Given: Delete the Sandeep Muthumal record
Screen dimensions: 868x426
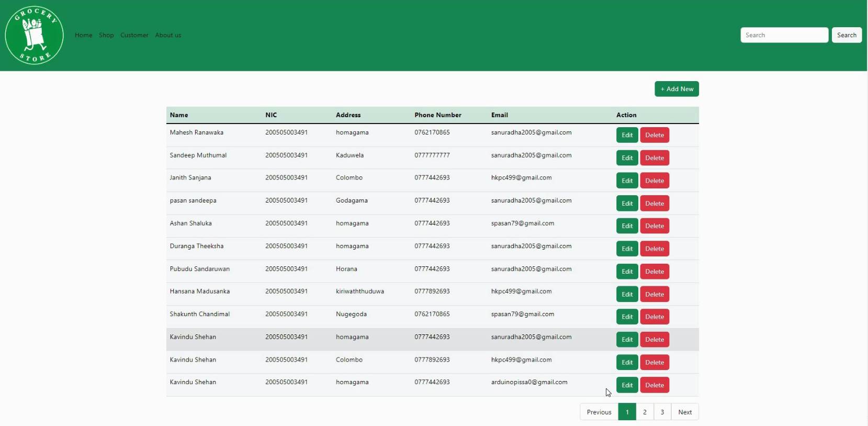Looking at the screenshot, I should tap(654, 158).
